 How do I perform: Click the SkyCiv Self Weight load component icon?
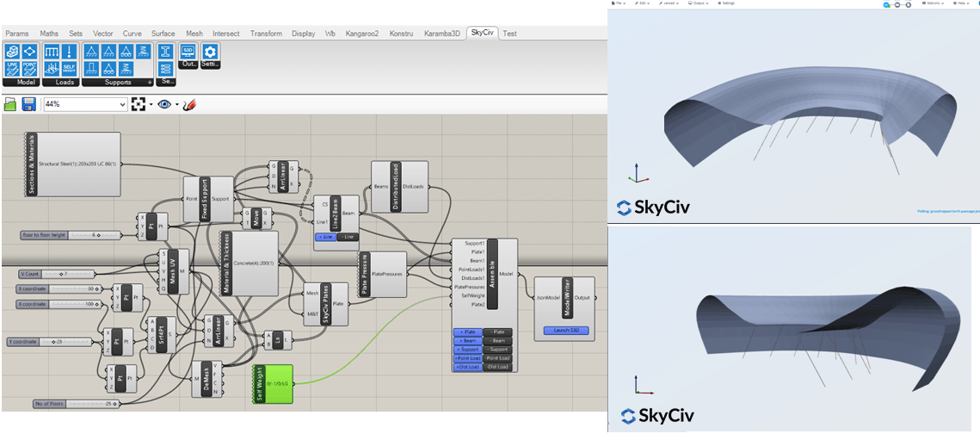coord(69,69)
